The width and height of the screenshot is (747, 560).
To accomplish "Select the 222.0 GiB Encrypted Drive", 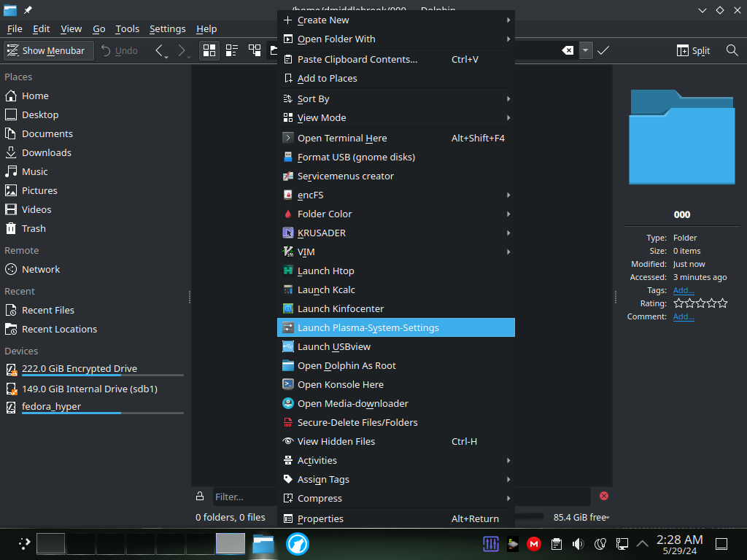I will tap(96, 369).
